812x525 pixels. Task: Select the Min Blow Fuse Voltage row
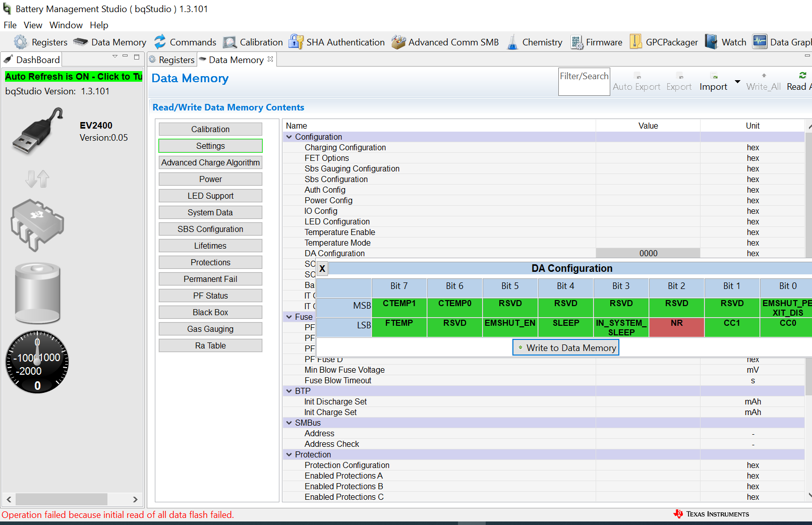[x=544, y=370]
